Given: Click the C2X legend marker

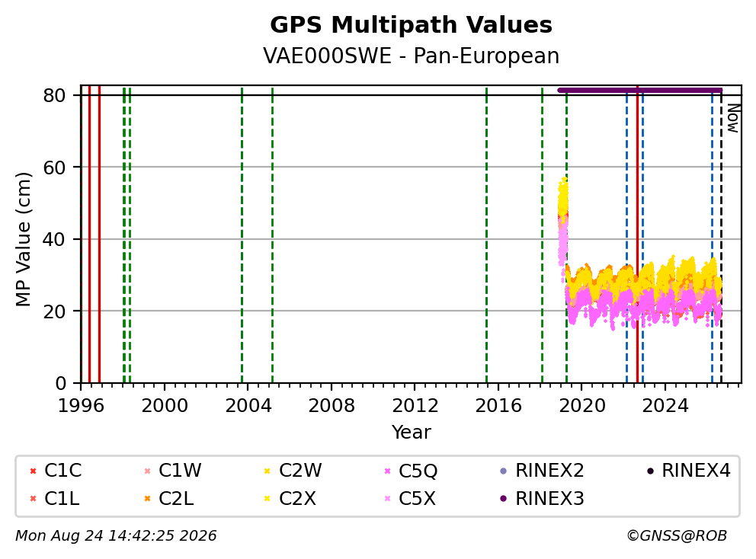Looking at the screenshot, I should tap(267, 498).
